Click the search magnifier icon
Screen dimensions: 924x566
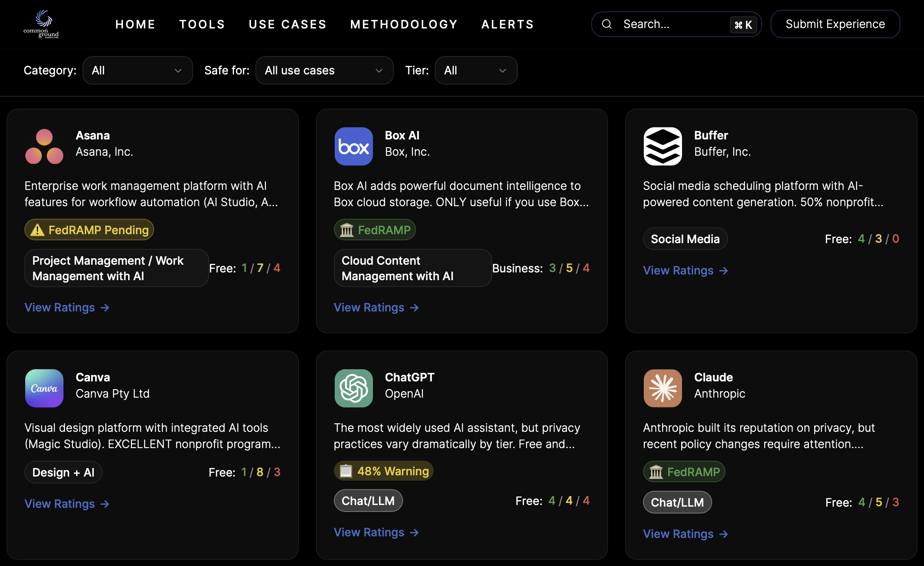point(607,24)
